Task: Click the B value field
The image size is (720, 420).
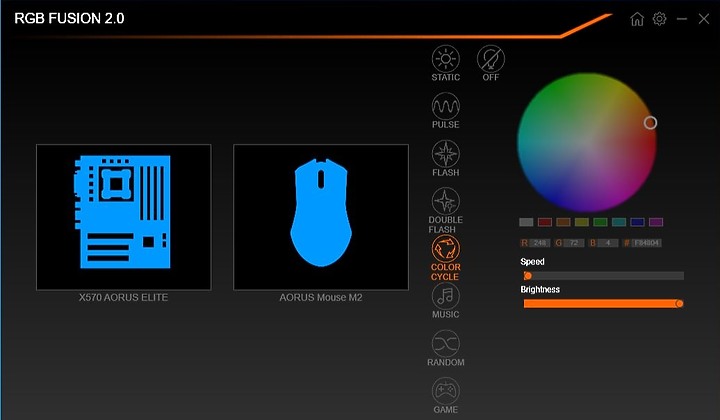Action: click(608, 243)
